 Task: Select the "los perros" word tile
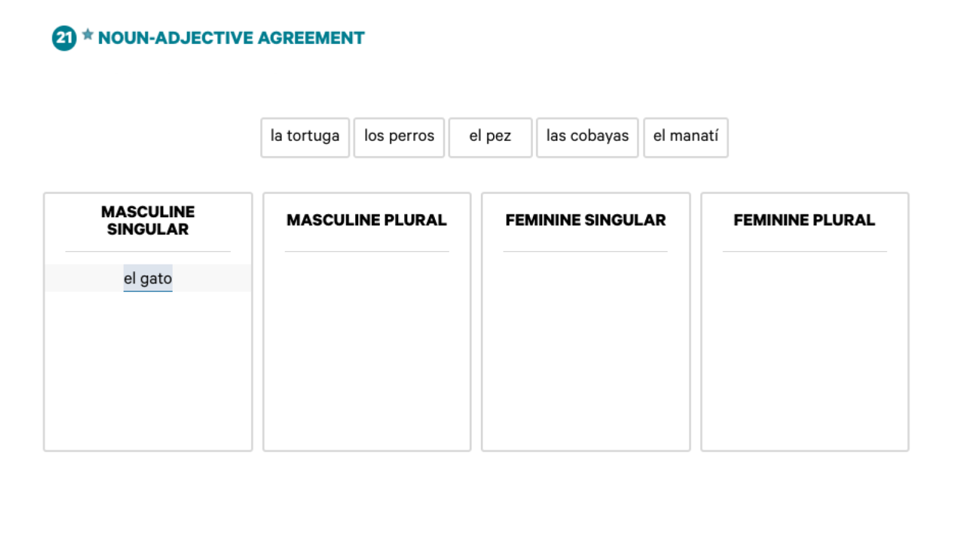pyautogui.click(x=399, y=137)
